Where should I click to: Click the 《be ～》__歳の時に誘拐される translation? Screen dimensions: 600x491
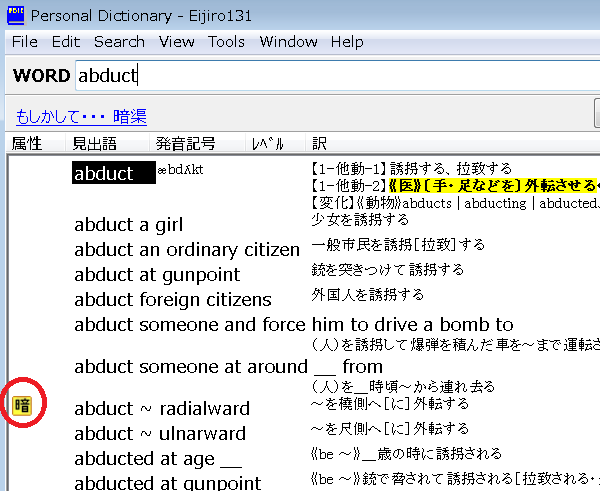tap(406, 454)
